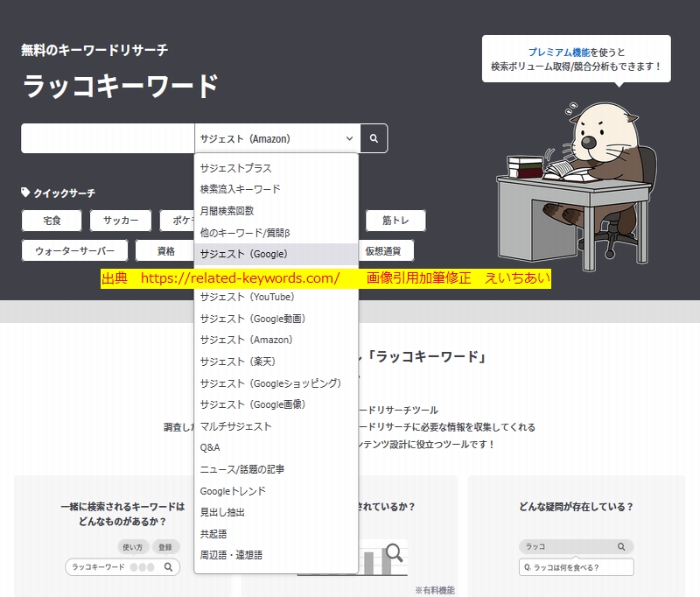
Task: Click the サッカー quick search button
Action: (x=121, y=221)
